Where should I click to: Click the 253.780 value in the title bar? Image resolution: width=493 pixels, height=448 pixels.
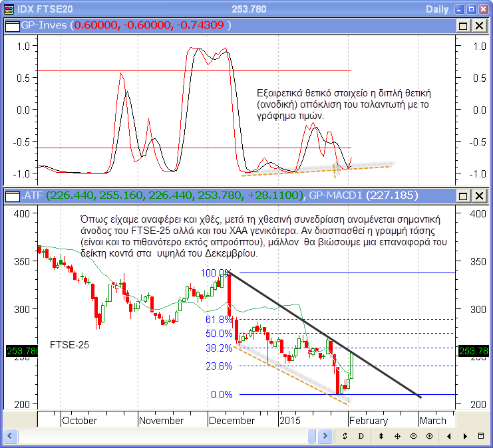coord(249,9)
